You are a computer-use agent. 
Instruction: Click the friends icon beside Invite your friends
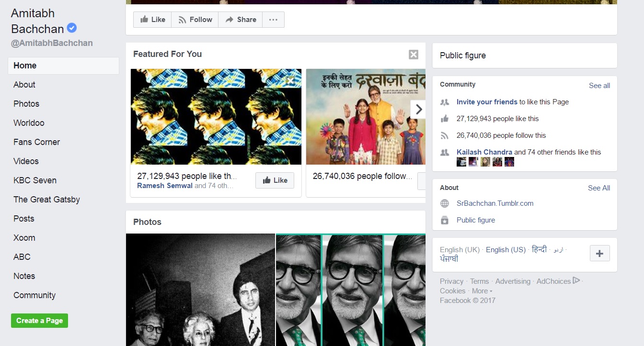click(445, 102)
